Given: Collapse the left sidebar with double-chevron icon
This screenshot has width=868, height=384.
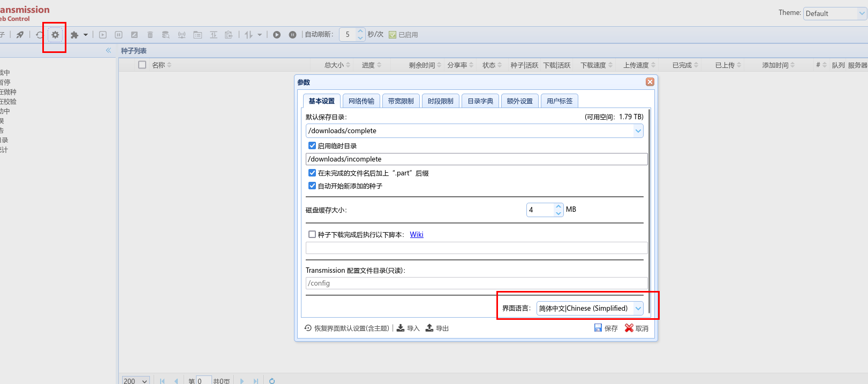Looking at the screenshot, I should [108, 50].
